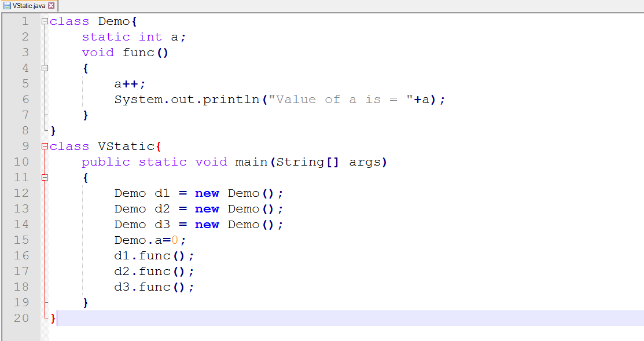Viewport: 644px width, 341px height.
Task: Click on 'Demo.a=0;' statement
Action: (x=150, y=240)
